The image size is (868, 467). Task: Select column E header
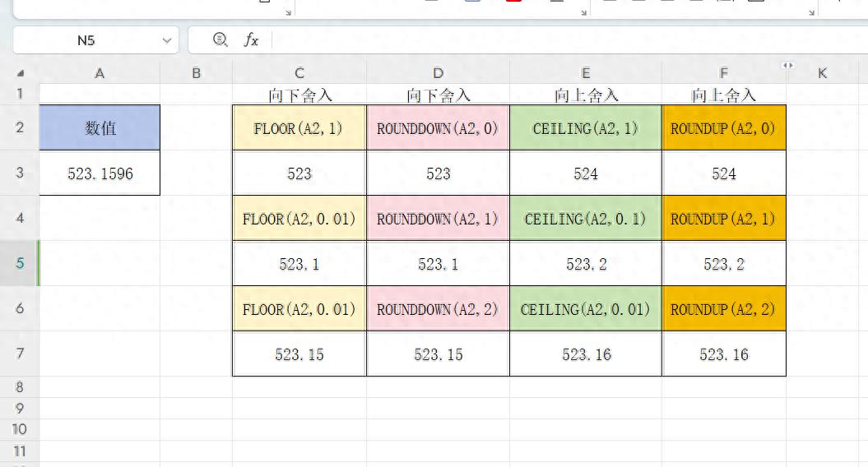(x=586, y=73)
